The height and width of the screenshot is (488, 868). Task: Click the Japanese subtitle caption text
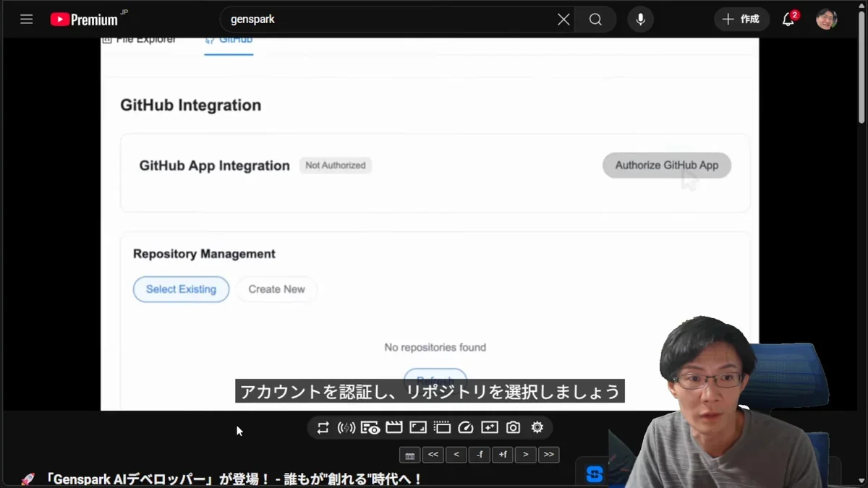pyautogui.click(x=430, y=392)
